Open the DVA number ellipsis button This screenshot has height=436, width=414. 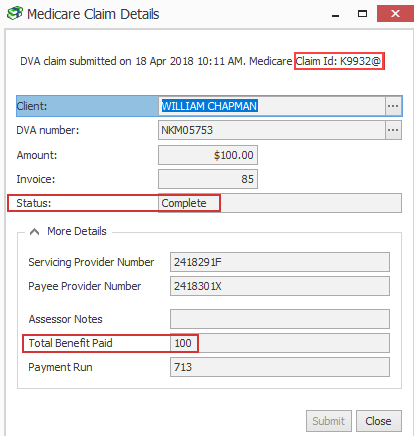click(393, 130)
